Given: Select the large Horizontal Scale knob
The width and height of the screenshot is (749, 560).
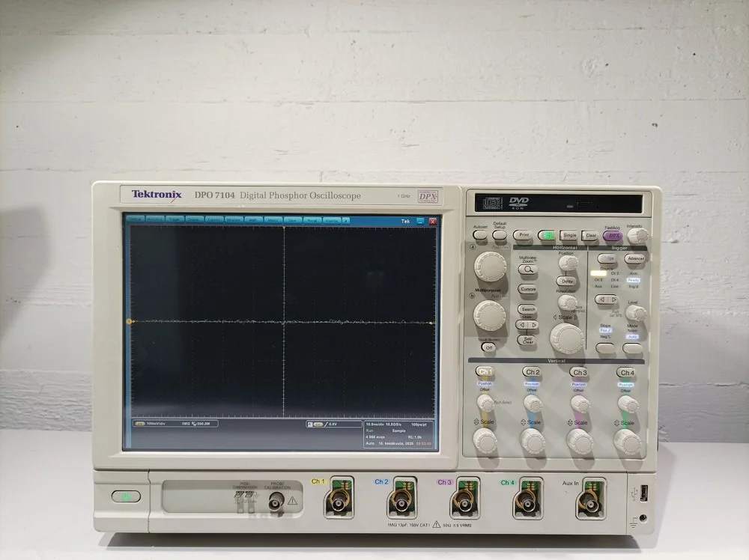Looking at the screenshot, I should pos(567,338).
